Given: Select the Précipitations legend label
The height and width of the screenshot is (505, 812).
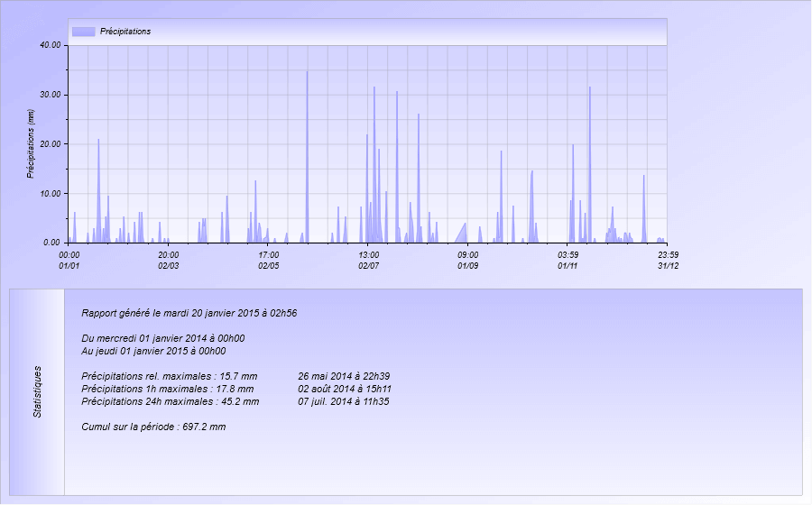Looking at the screenshot, I should pos(125,32).
